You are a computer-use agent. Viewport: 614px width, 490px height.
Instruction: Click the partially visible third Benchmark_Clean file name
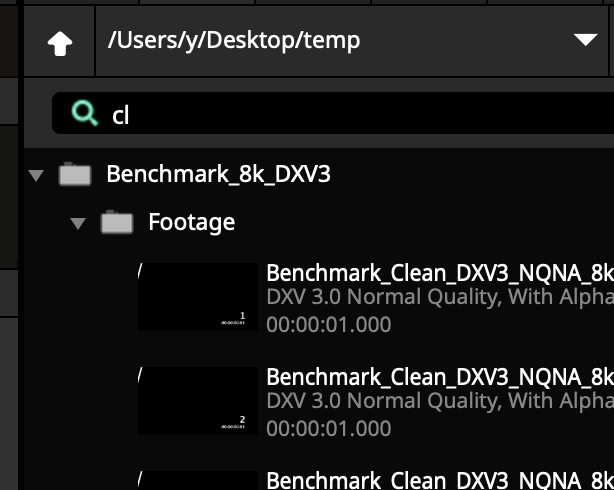pyautogui.click(x=439, y=480)
